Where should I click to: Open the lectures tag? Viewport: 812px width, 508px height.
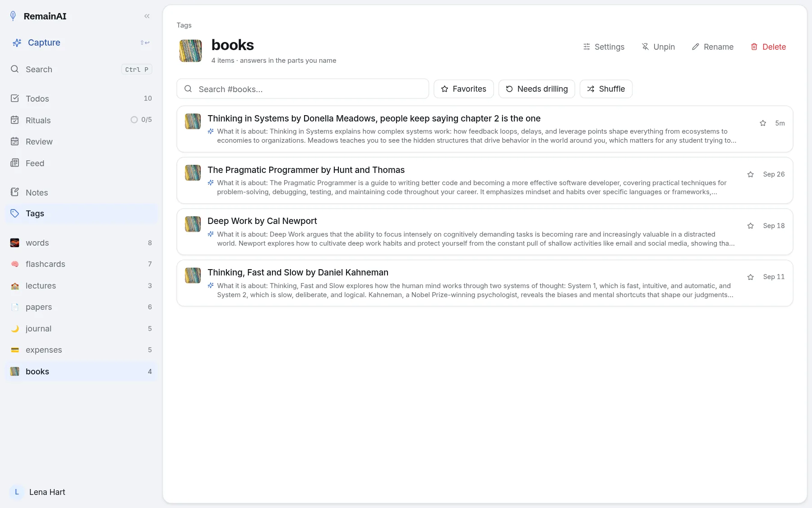click(81, 286)
